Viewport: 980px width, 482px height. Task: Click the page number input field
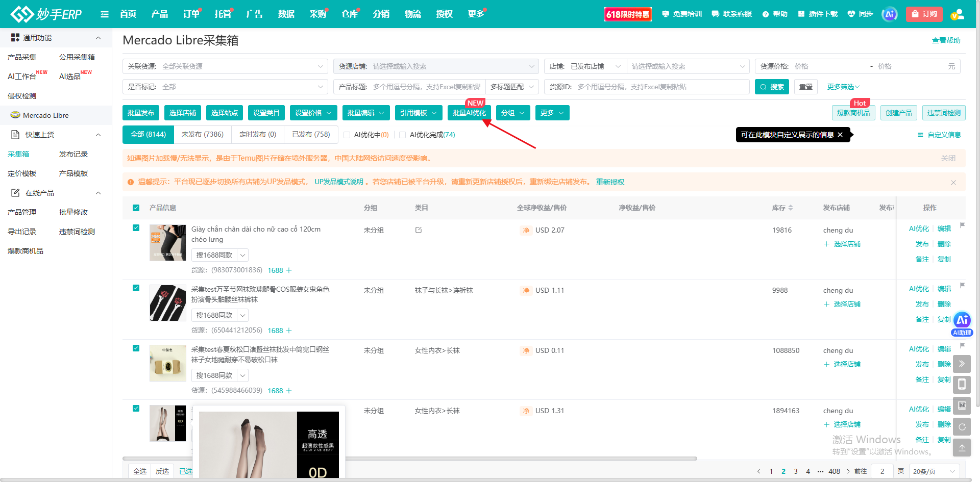click(882, 471)
